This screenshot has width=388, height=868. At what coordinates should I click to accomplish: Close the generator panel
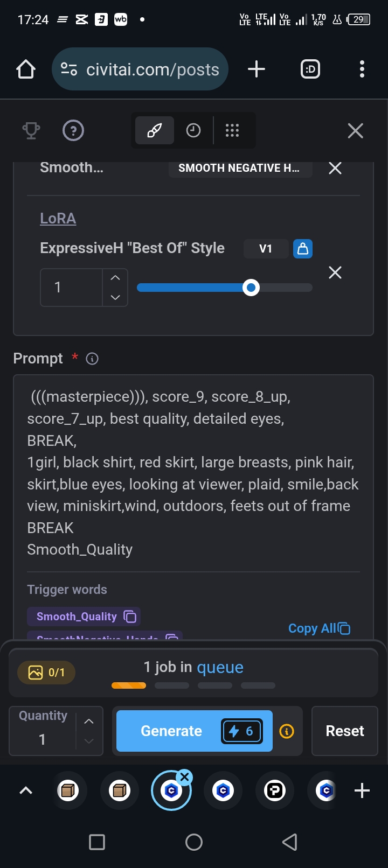(355, 131)
